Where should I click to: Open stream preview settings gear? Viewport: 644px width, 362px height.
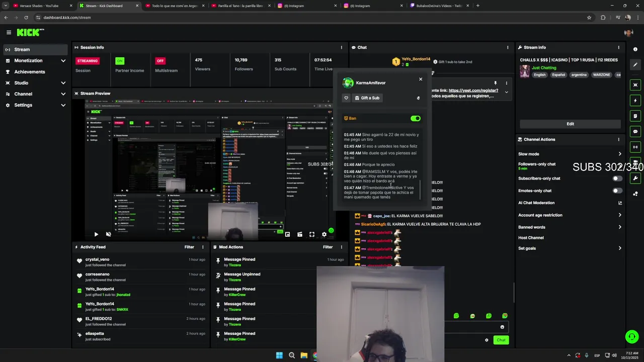coord(324,234)
